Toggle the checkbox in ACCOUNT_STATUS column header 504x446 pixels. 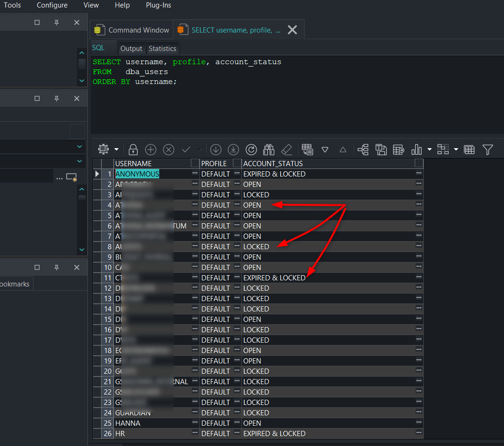(419, 163)
